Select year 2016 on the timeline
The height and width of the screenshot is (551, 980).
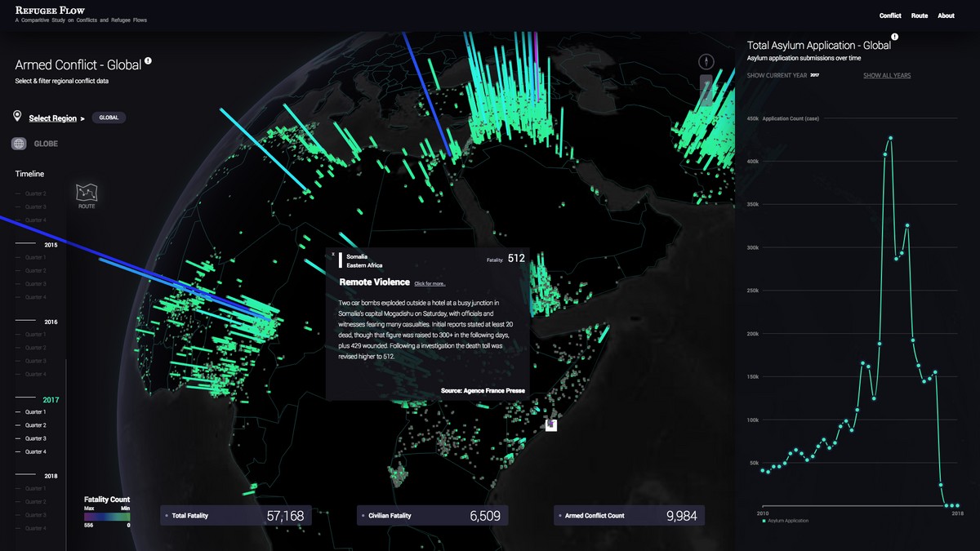pyautogui.click(x=51, y=322)
